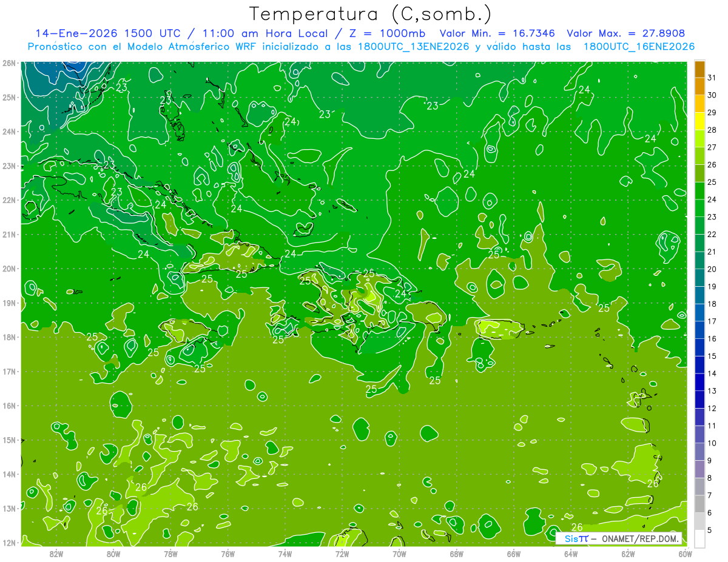Click "Valor Min. = 16.7346" text

[498, 33]
